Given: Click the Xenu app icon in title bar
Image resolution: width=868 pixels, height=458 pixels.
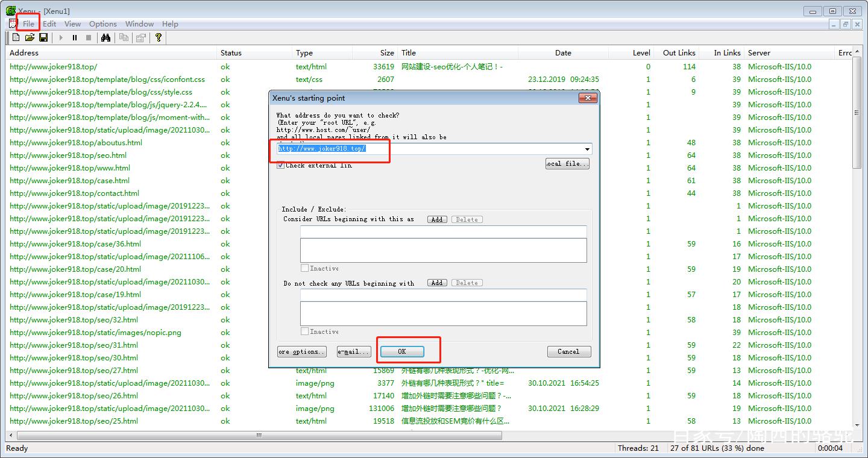Looking at the screenshot, I should (x=10, y=10).
